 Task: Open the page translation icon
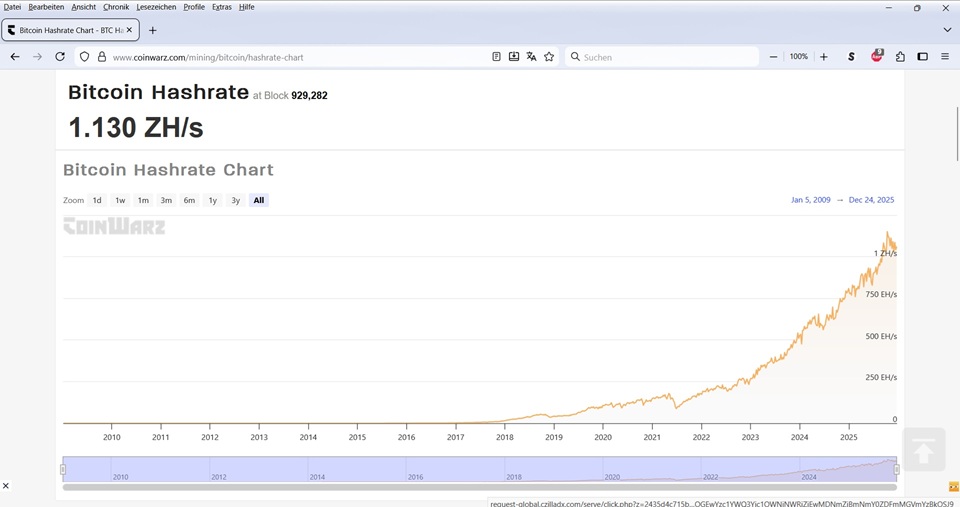(531, 57)
